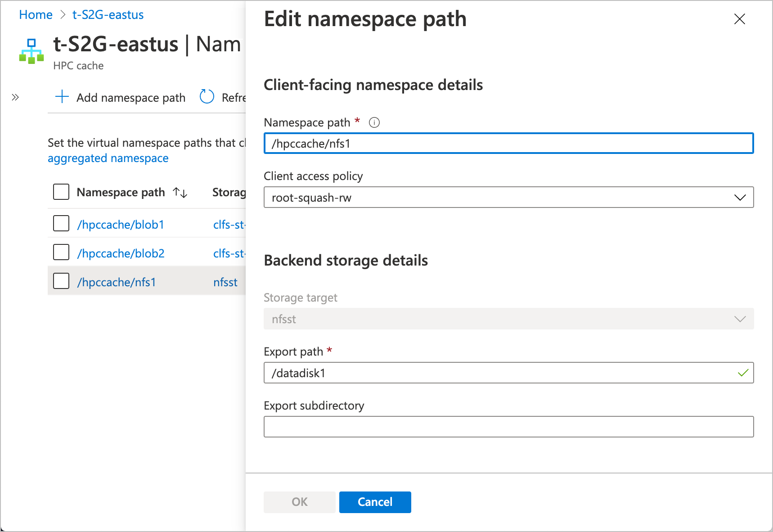773x532 pixels.
Task: Select the /hpccache/blob2 row checkbox
Action: point(61,252)
